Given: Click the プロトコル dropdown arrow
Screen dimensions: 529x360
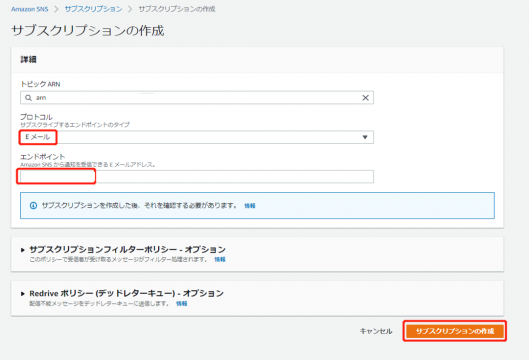Looking at the screenshot, I should [365, 137].
